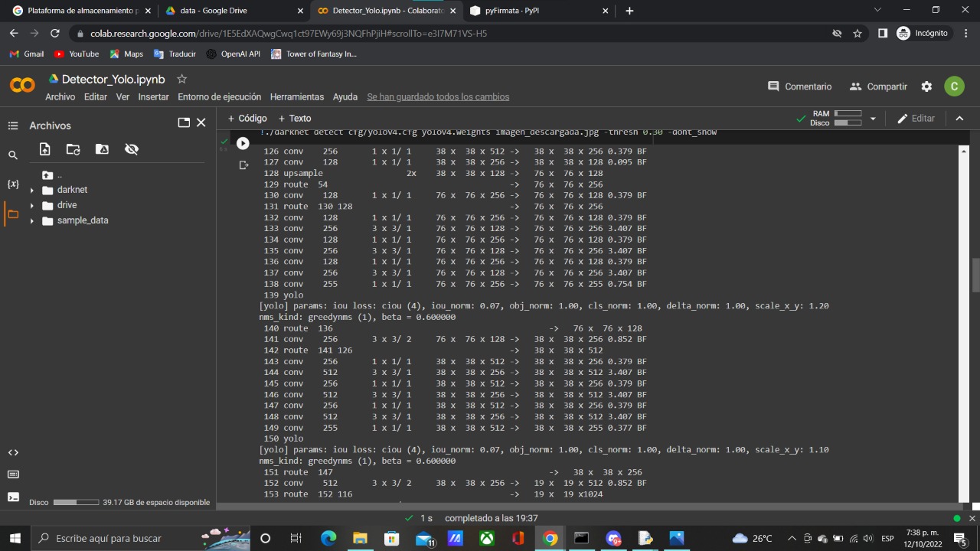Screen dimensions: 980x551
Task: Click the mount Google Drive icon
Action: 102,149
